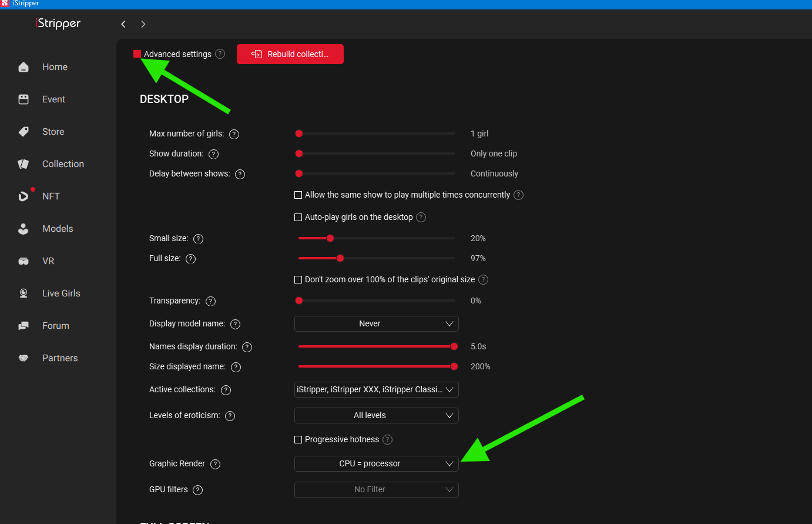Image resolution: width=812 pixels, height=524 pixels.
Task: Toggle the Advanced settings checkbox
Action: (x=137, y=54)
